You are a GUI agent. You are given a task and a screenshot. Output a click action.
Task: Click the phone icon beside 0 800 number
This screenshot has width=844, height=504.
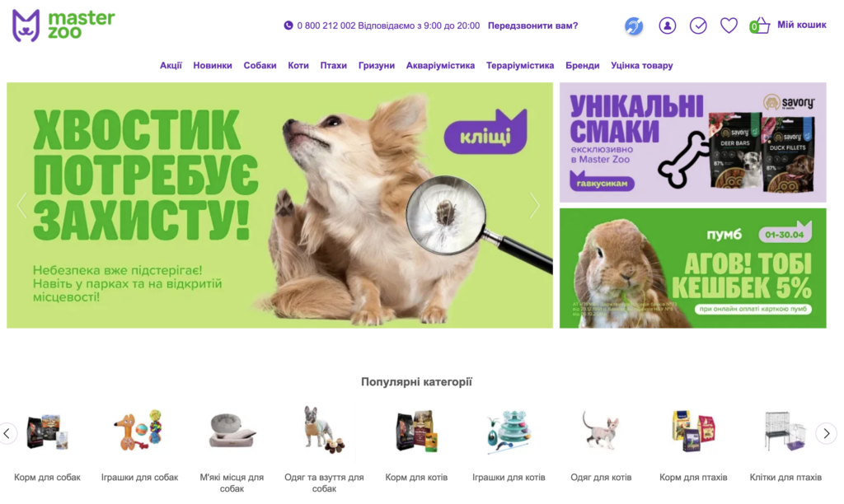point(288,26)
